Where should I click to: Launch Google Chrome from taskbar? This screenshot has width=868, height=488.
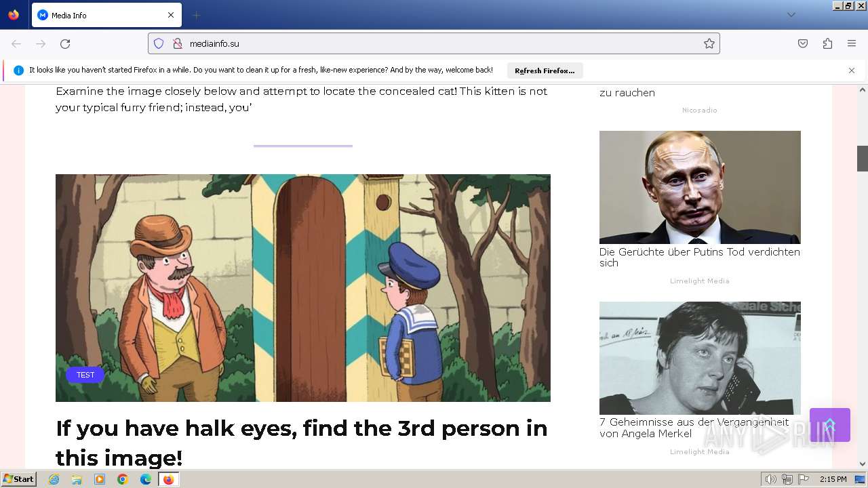(123, 479)
